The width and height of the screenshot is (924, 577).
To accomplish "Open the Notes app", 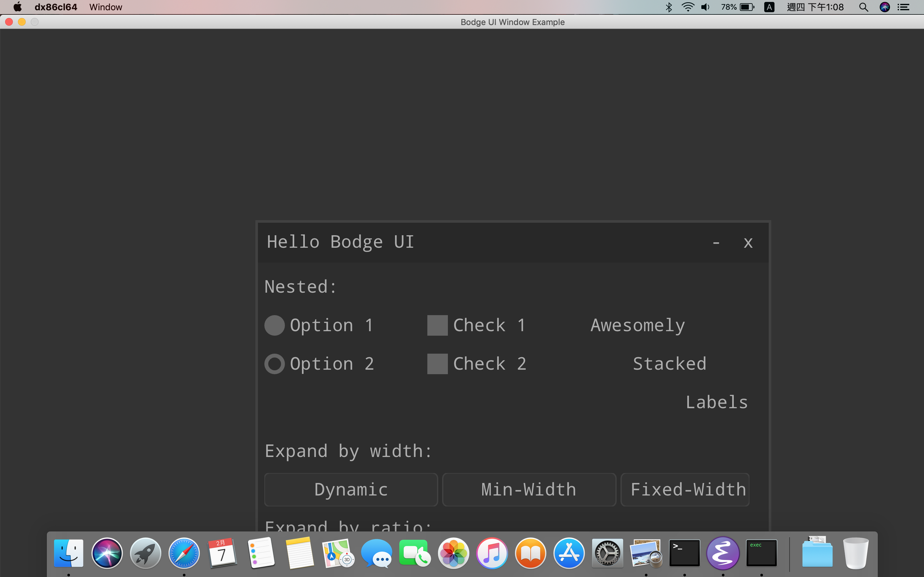I will [299, 553].
